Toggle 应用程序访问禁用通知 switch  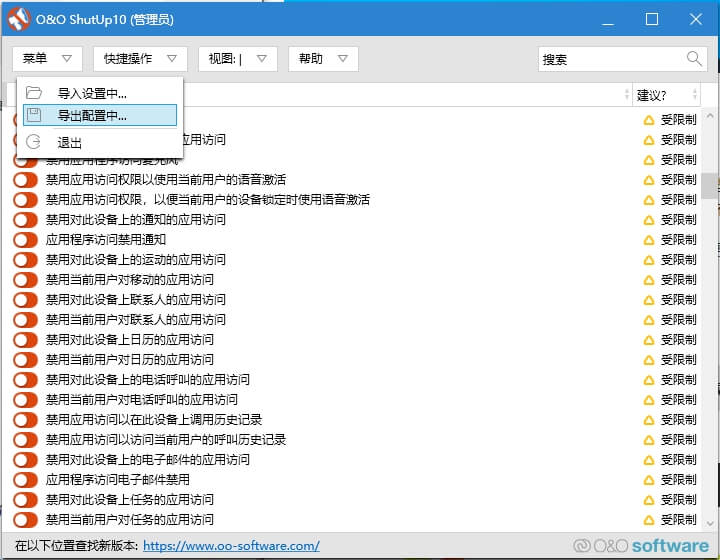pos(25,240)
